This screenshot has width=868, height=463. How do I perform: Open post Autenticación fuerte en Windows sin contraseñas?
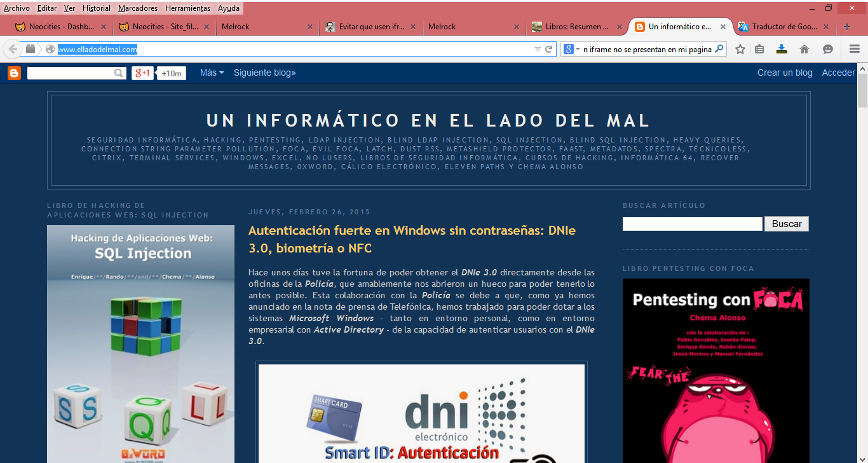(412, 239)
